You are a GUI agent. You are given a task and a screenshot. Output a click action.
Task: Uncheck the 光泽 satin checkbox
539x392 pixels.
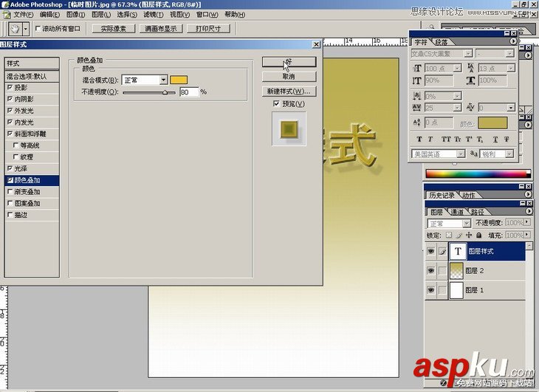tap(10, 168)
